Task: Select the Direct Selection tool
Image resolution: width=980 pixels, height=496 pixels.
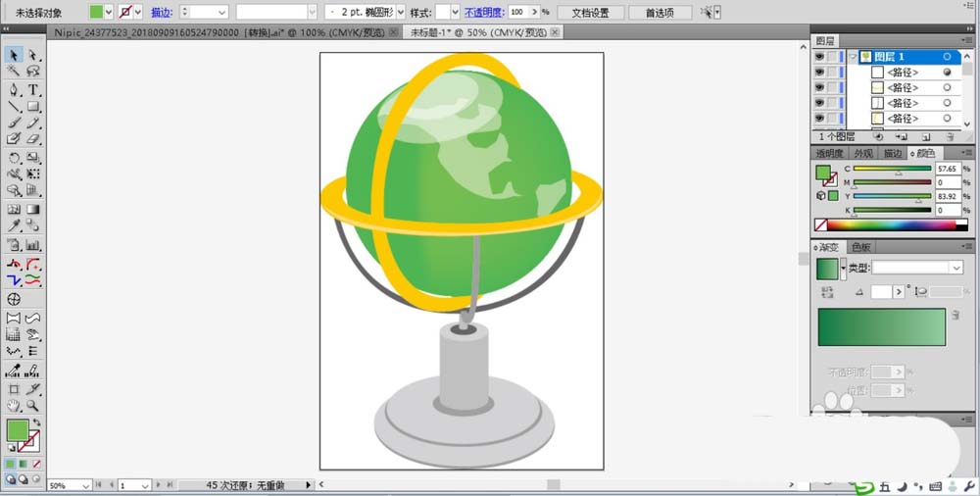Action: click(32, 56)
